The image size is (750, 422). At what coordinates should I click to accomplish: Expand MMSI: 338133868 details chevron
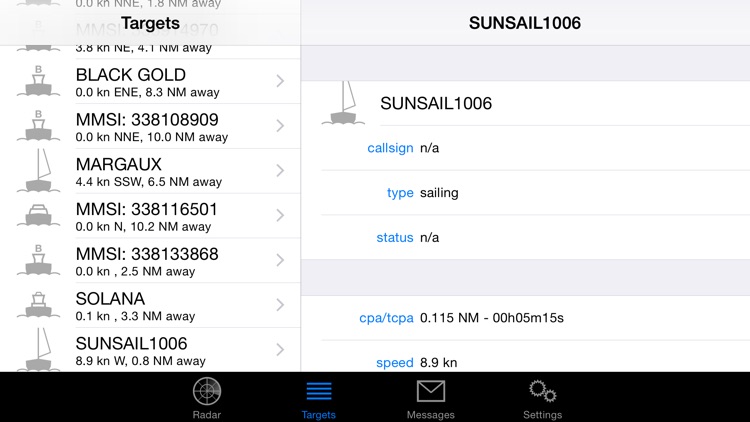(x=280, y=260)
